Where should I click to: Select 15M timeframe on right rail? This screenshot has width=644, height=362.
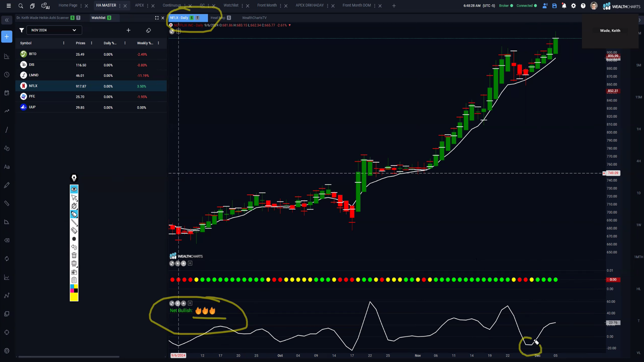pos(639,97)
